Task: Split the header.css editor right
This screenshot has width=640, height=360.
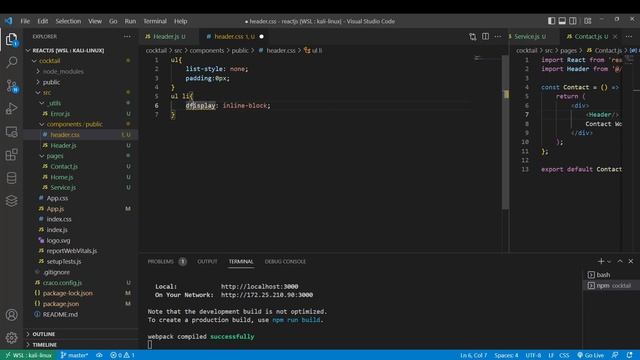Action: pyautogui.click(x=485, y=36)
